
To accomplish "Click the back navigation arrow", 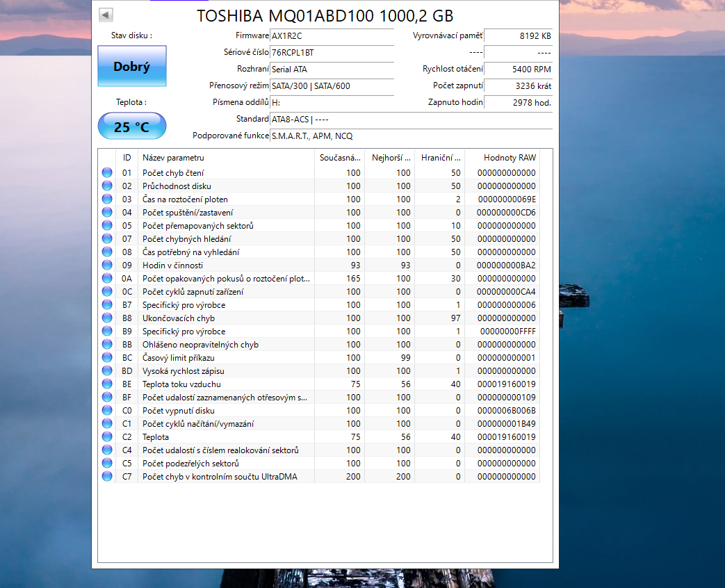I will [x=106, y=13].
